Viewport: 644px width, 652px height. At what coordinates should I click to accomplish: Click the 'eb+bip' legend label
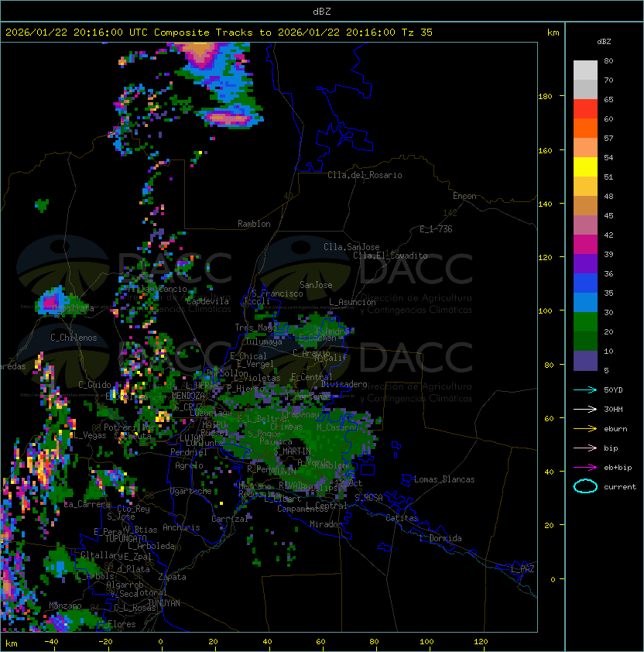click(x=618, y=468)
